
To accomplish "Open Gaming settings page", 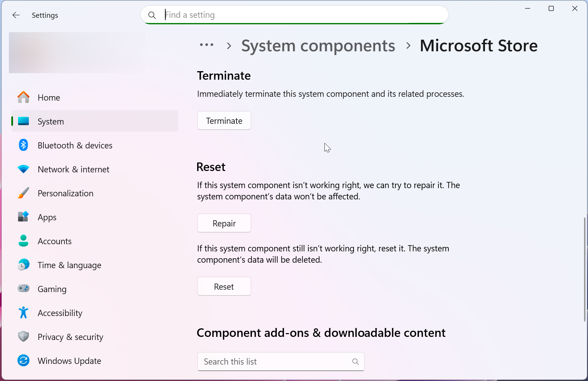I will tap(95, 289).
